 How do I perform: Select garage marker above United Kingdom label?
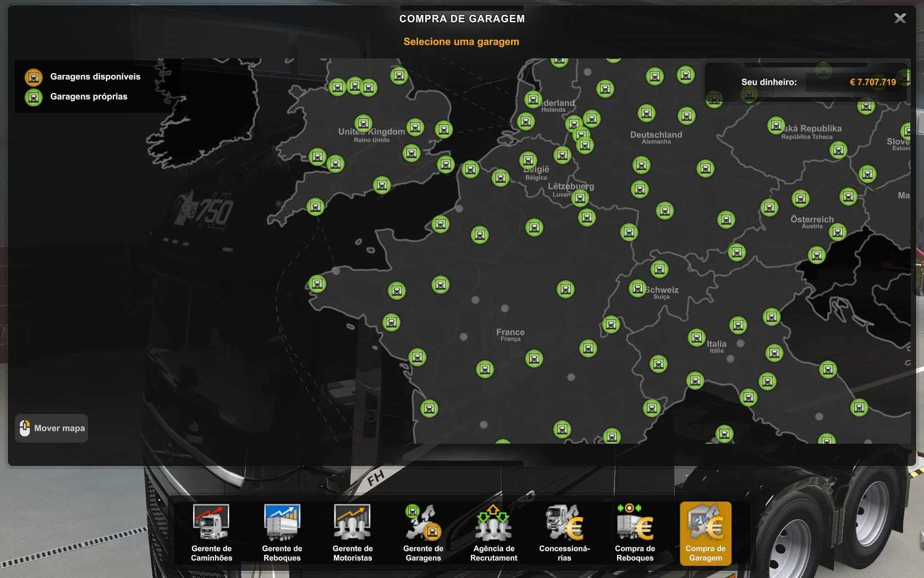click(363, 123)
